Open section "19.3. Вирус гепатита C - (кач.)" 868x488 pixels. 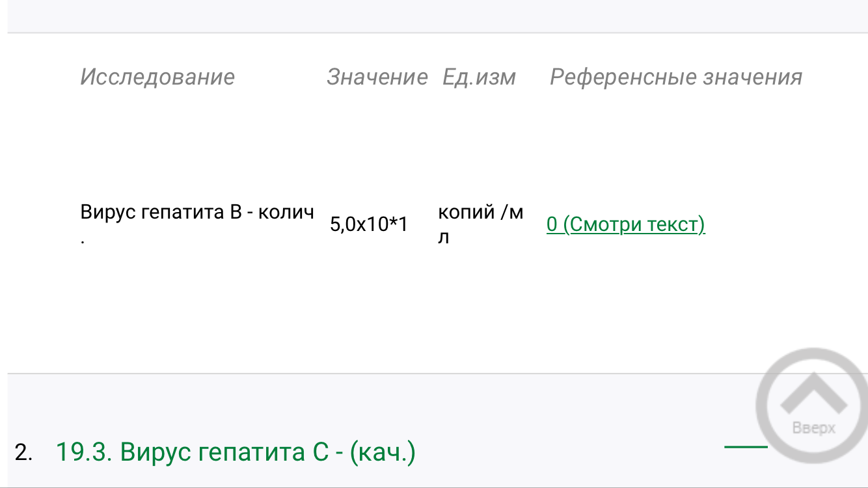tap(236, 452)
